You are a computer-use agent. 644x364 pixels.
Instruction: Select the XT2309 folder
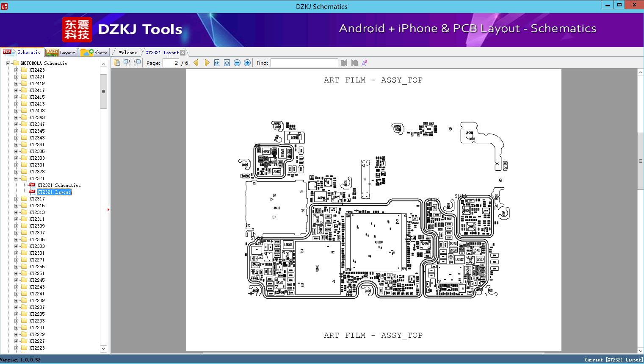37,226
